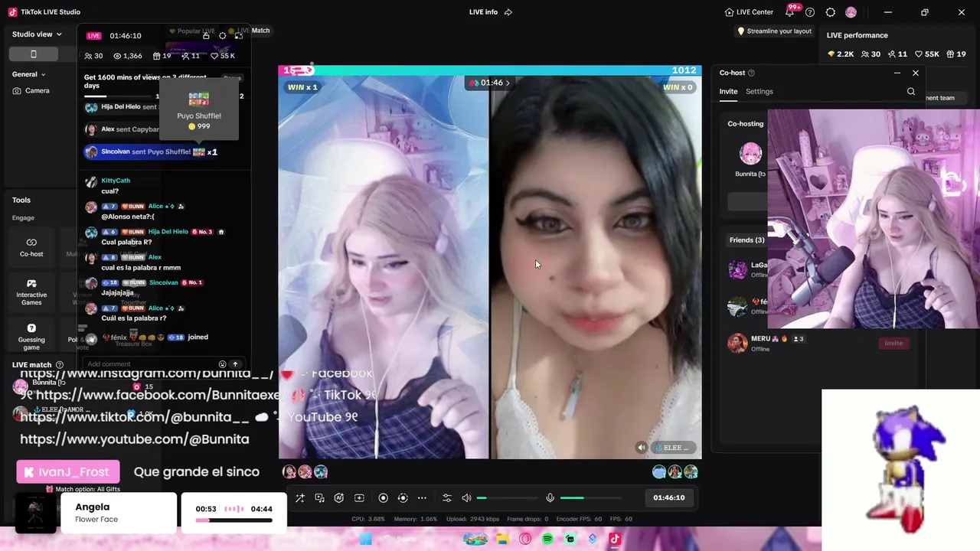Expand the Studio view dropdown
This screenshot has width=980, height=551.
coord(36,34)
